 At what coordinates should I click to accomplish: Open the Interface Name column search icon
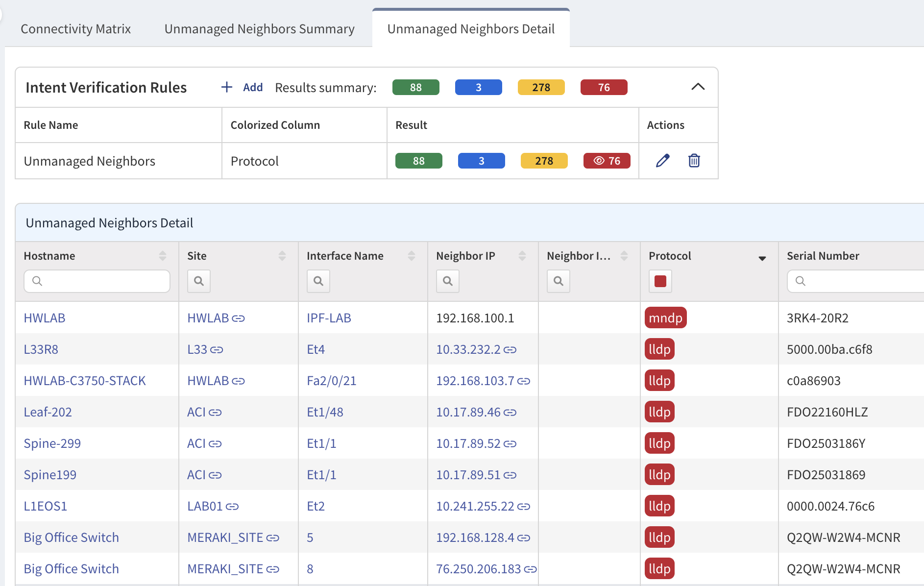pos(318,281)
